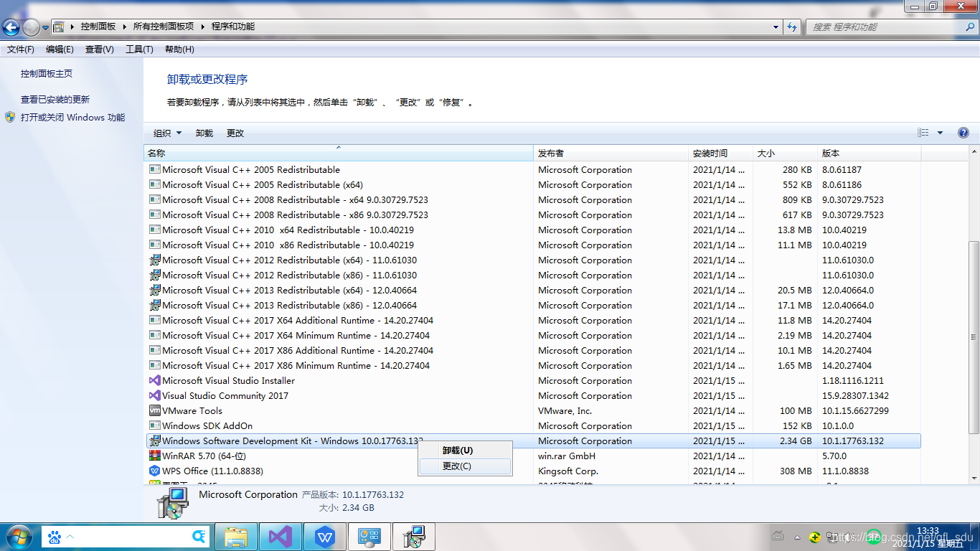This screenshot has height=551, width=980.
Task: Choose 卸载(U) from the context menu
Action: click(x=465, y=451)
